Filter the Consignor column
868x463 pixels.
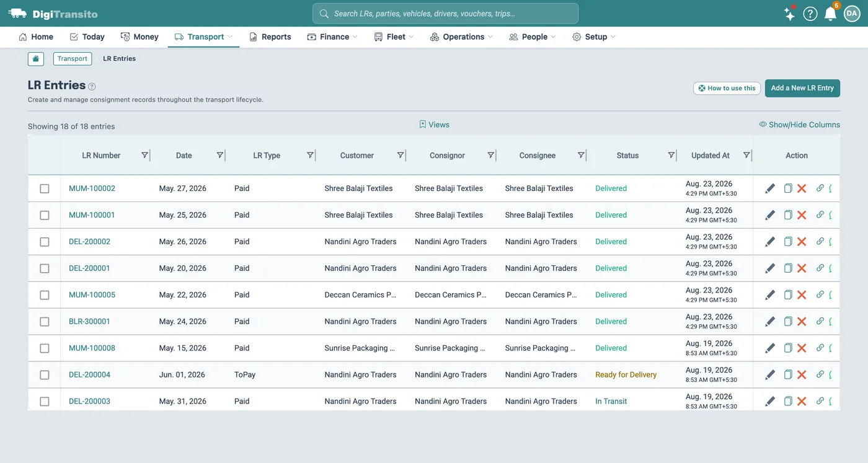(x=490, y=155)
